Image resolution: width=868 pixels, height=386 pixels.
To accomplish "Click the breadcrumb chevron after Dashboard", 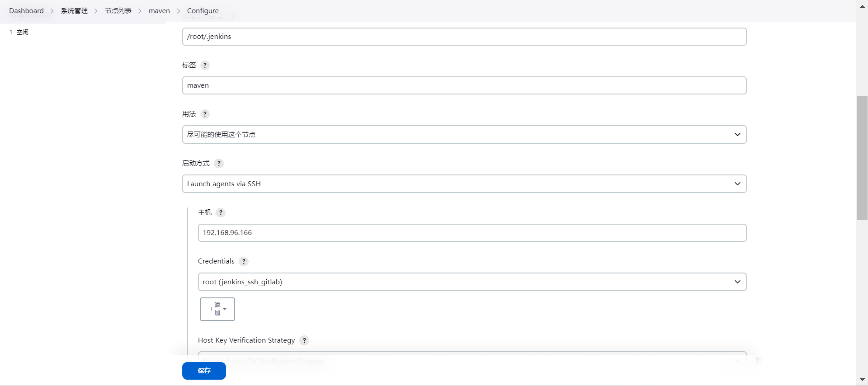I will [x=52, y=11].
